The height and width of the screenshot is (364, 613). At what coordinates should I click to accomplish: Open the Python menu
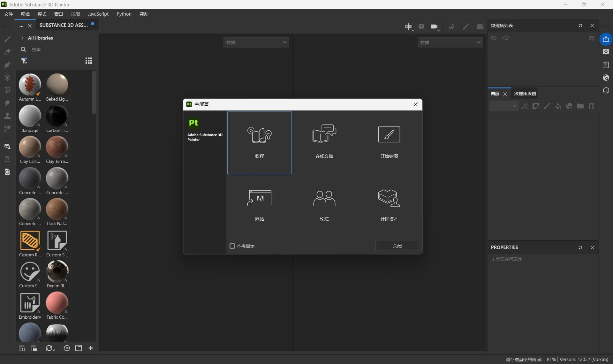tap(124, 14)
